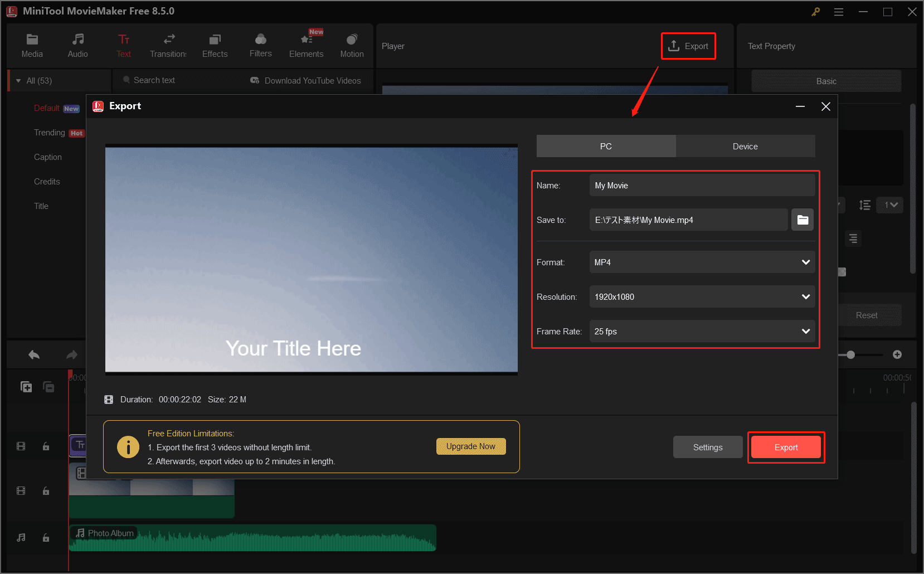The width and height of the screenshot is (924, 574).
Task: Select the Effects tool icon
Action: pyautogui.click(x=215, y=45)
